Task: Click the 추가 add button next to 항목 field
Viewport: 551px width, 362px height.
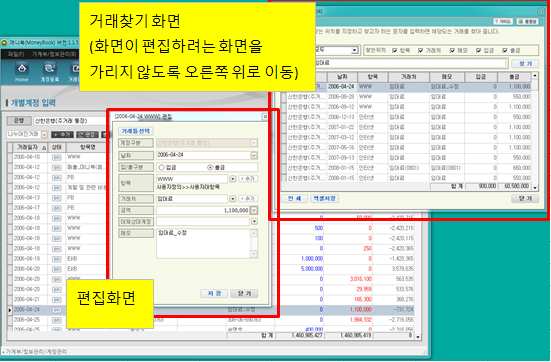Action: [x=248, y=179]
